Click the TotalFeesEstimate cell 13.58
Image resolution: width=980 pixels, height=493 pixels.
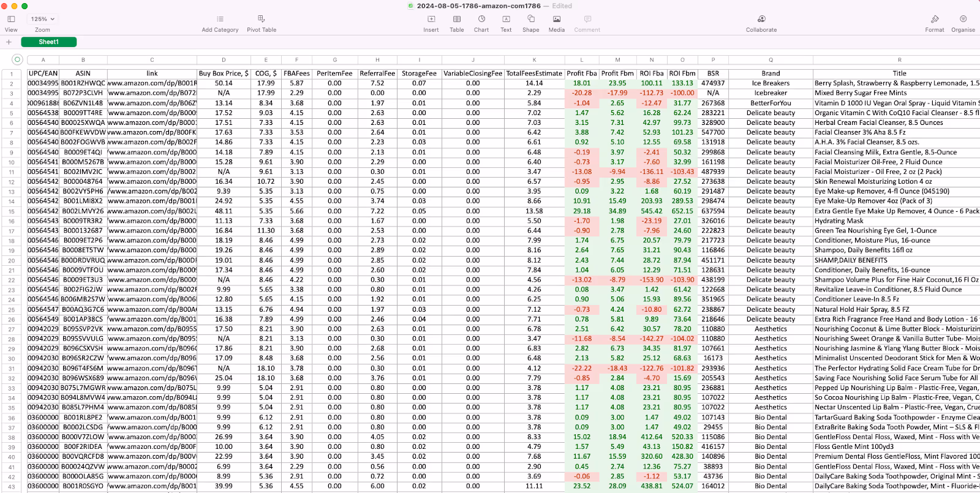pyautogui.click(x=534, y=211)
